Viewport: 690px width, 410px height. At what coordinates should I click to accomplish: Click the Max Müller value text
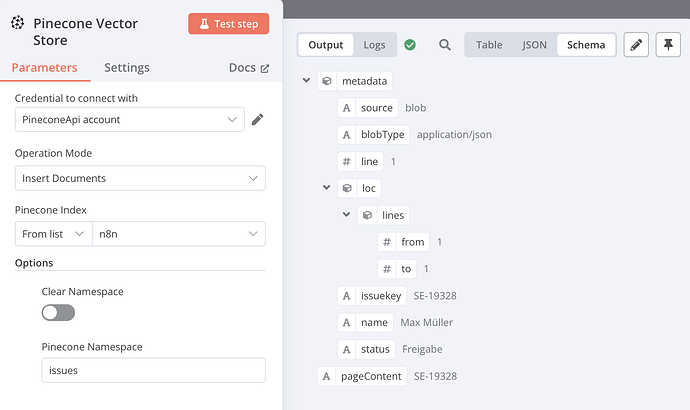coord(426,322)
